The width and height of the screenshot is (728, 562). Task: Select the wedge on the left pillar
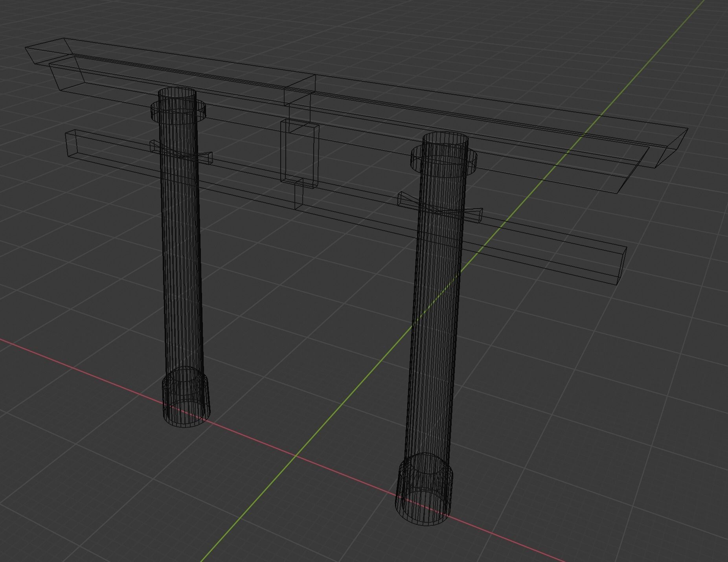[x=181, y=152]
